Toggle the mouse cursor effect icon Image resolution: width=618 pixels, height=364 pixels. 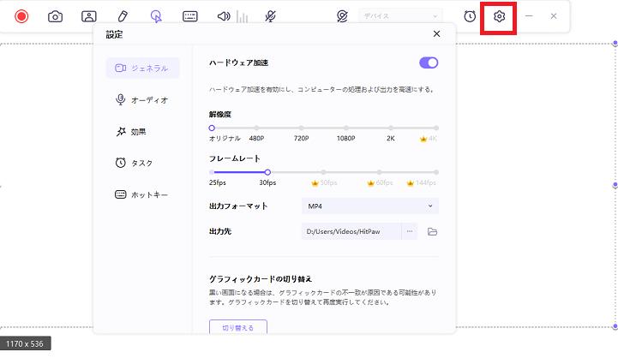pyautogui.click(x=155, y=16)
